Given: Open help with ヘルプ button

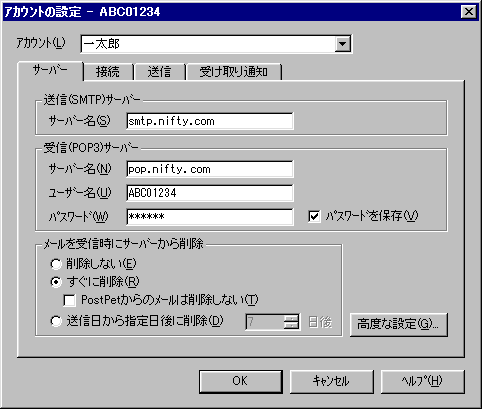Looking at the screenshot, I should (x=422, y=381).
